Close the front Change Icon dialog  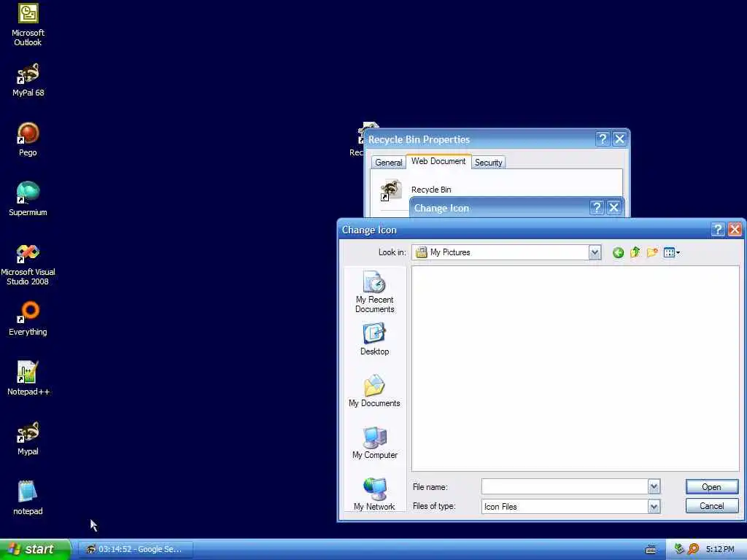click(735, 230)
